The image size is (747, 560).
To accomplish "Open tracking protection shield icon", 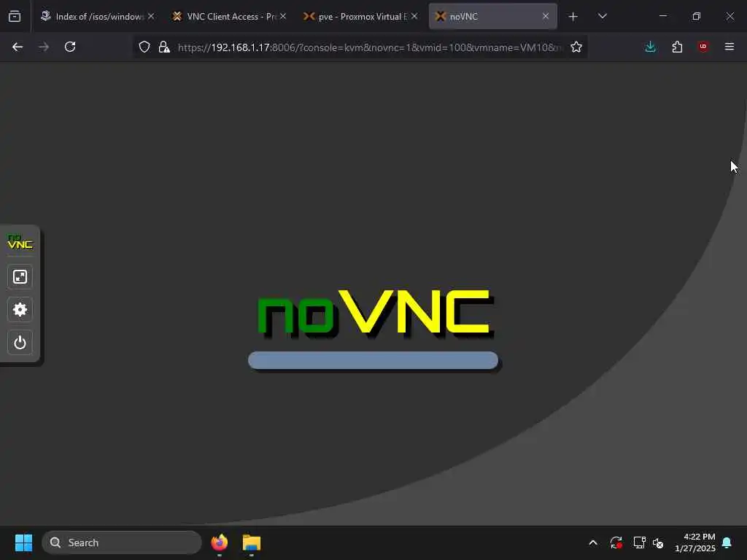I will tap(144, 47).
